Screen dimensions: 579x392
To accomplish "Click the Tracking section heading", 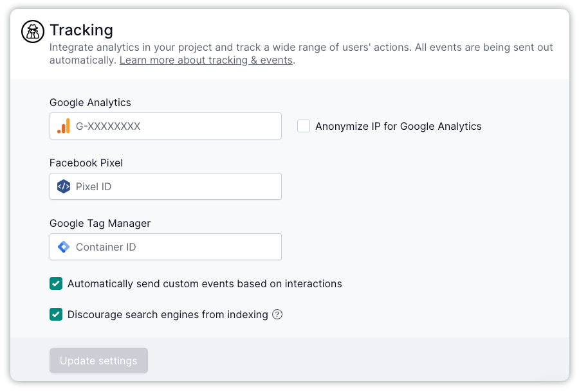I will point(81,30).
